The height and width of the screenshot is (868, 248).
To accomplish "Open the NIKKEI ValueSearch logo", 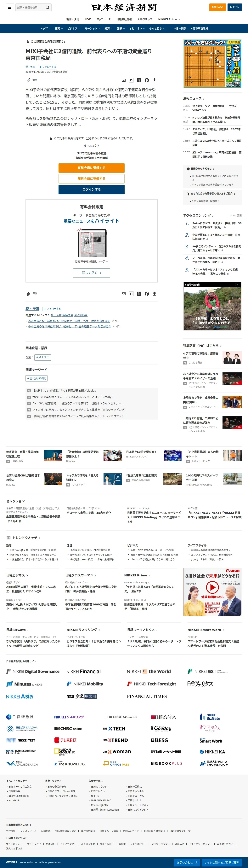I will (22, 764).
